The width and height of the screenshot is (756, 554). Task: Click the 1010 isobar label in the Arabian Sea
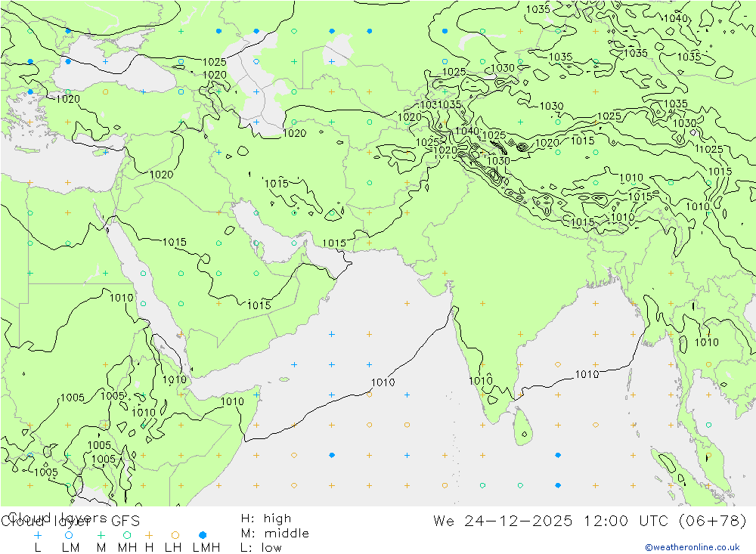pos(383,382)
